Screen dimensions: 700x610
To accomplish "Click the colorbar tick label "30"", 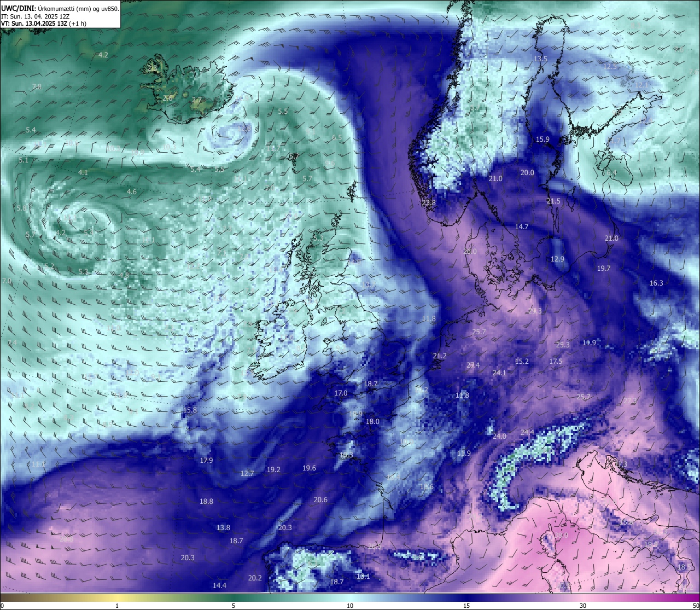I will 583,606.
